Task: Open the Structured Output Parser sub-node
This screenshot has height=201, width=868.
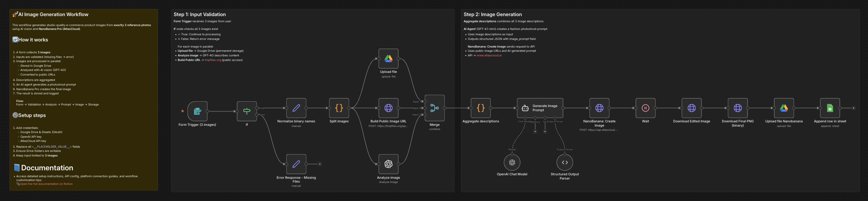Action: point(565,163)
